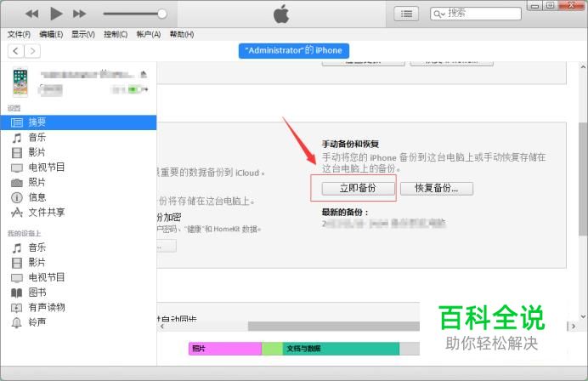Viewport: 588px width, 381px height.
Task: Go forward with the right chevron
Action: click(32, 51)
